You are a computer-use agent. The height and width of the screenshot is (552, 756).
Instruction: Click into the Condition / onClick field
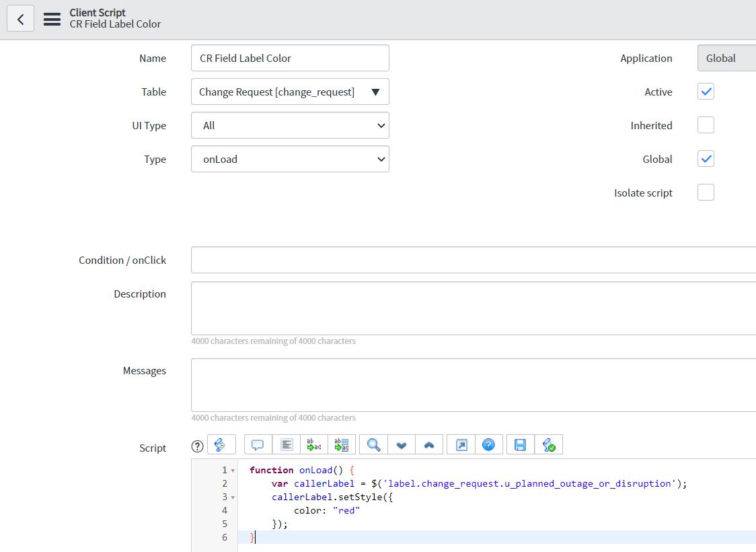pos(473,260)
